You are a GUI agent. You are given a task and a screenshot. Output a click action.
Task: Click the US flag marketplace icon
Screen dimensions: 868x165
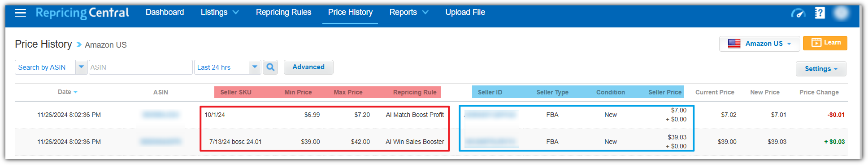(734, 44)
